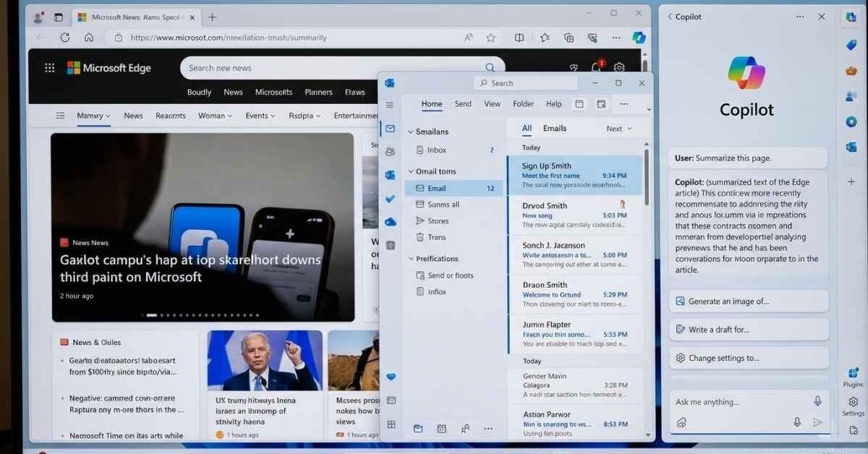Add page to favorites star icon
Image resolution: width=868 pixels, height=454 pixels.
coord(490,38)
